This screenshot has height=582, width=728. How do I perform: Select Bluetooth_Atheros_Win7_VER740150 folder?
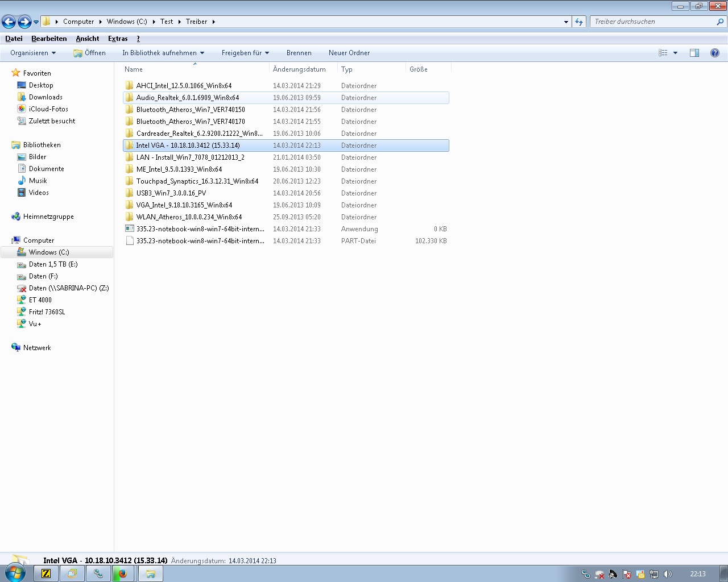286,110
